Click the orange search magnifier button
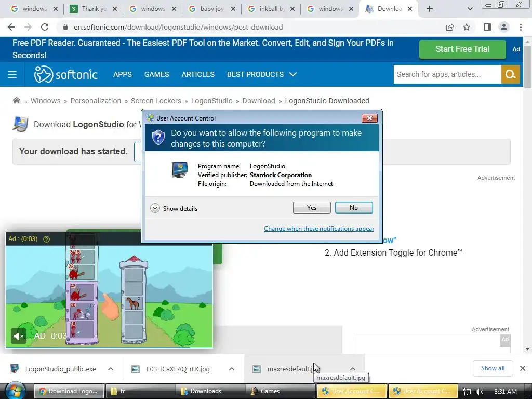The image size is (532, 399). [511, 74]
